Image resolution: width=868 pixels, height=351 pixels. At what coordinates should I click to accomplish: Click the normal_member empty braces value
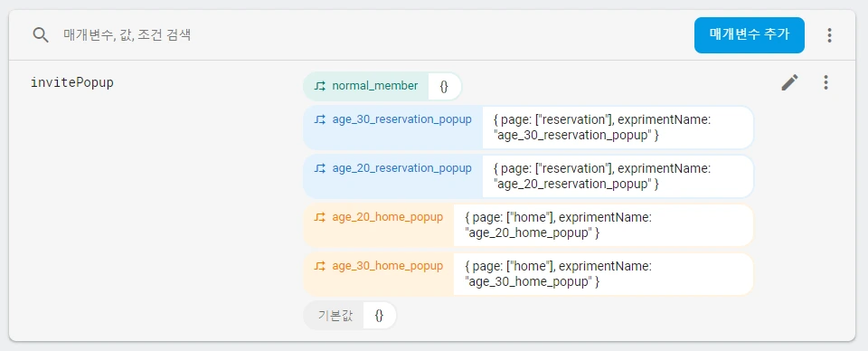click(445, 86)
